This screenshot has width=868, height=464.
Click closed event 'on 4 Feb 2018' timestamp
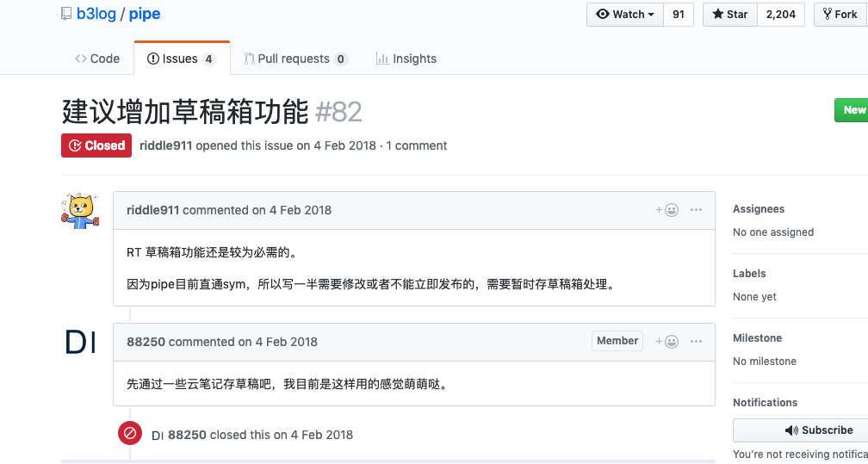(x=313, y=435)
